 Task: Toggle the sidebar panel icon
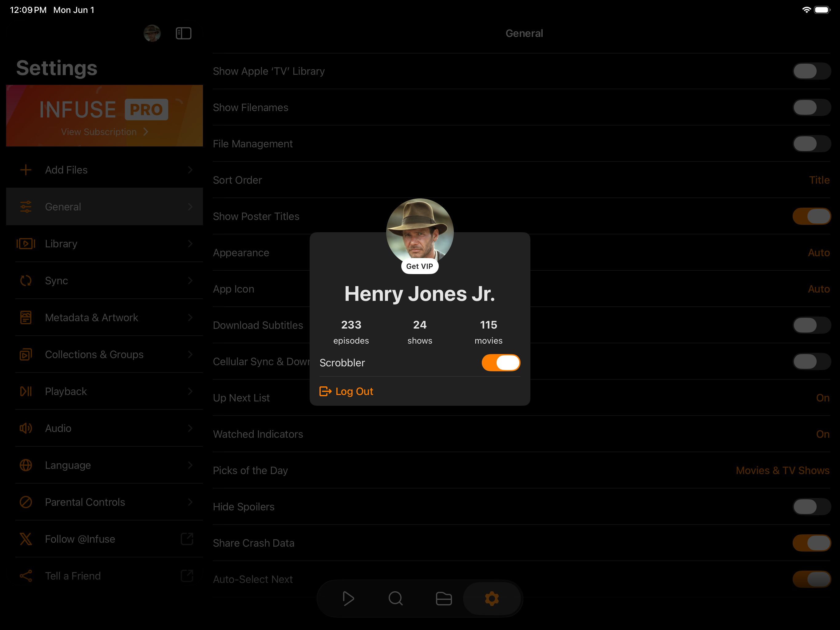click(184, 34)
